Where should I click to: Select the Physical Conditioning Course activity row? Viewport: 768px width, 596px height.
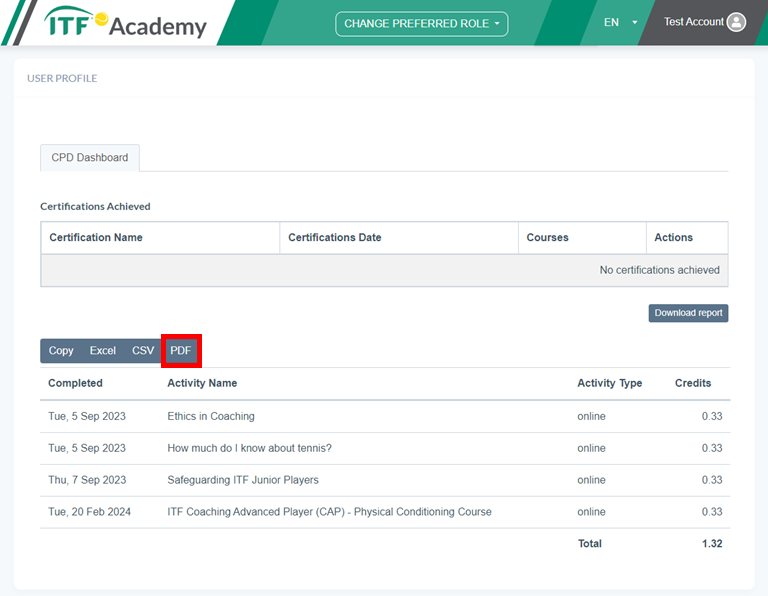(x=385, y=512)
